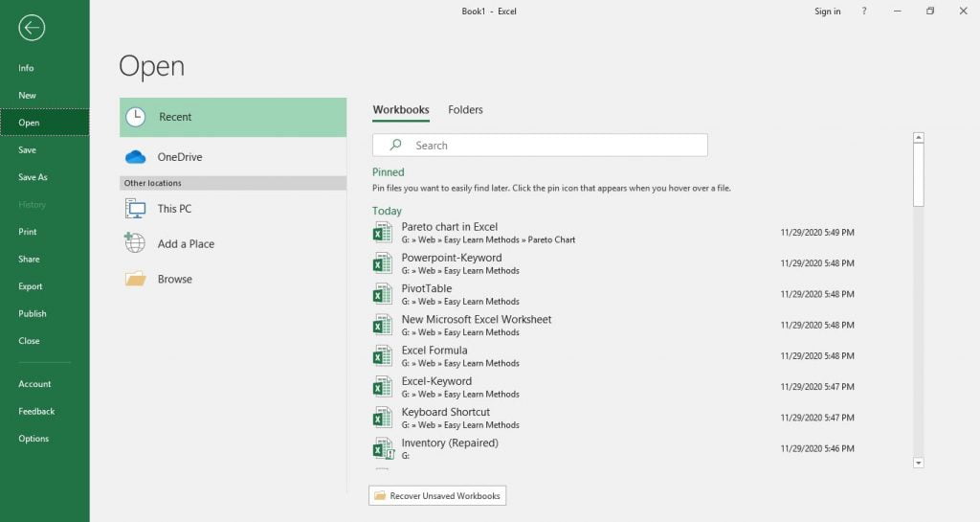This screenshot has width=980, height=522.
Task: Click the file list scrollbar thumb
Action: [918, 175]
